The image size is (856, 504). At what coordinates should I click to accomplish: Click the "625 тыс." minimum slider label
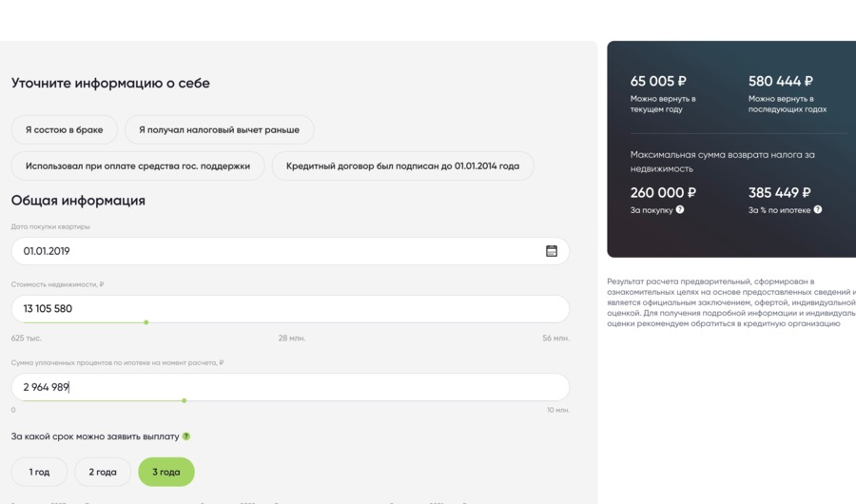pyautogui.click(x=27, y=339)
